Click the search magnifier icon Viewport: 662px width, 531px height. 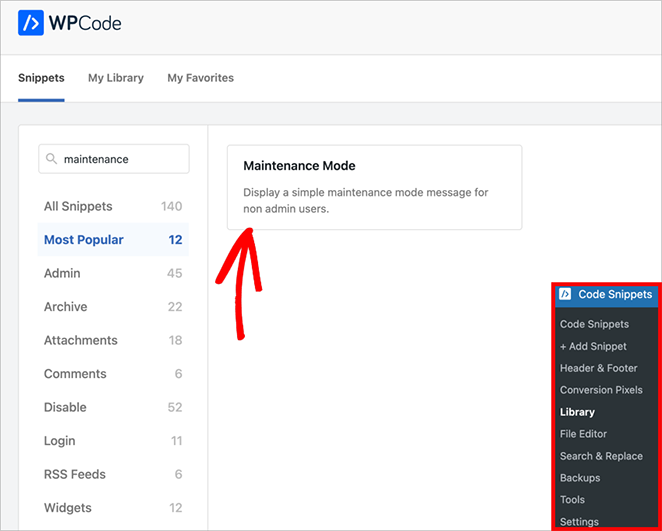[51, 159]
